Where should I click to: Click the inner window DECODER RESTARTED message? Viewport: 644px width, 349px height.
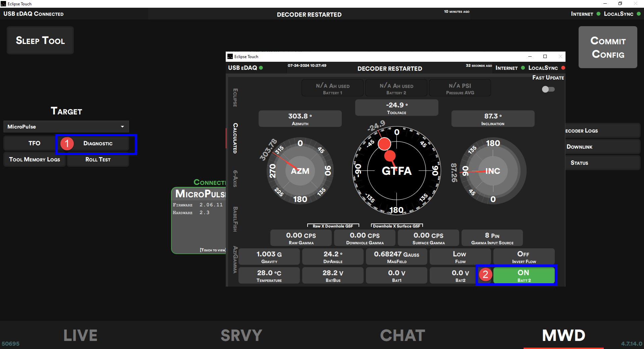coord(390,68)
